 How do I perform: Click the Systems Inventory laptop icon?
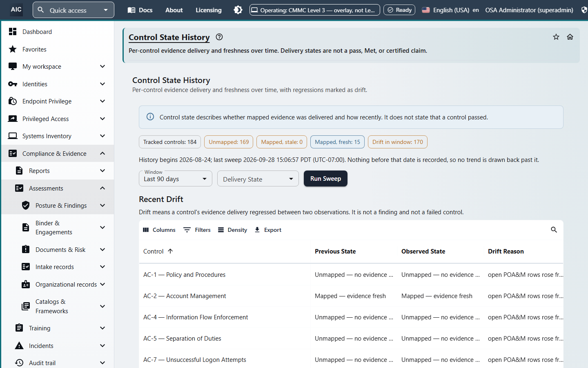pos(13,136)
